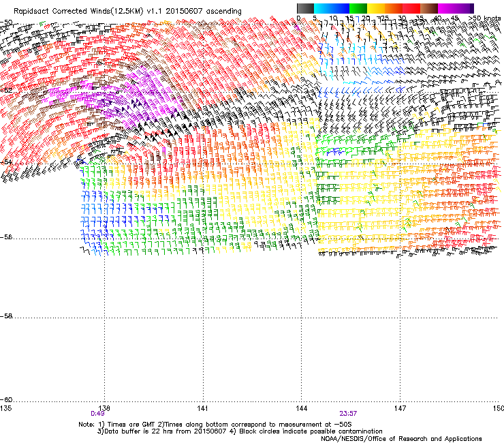Click the -58 latitude axis label
Screen dimensions: 504x443
point(6,316)
